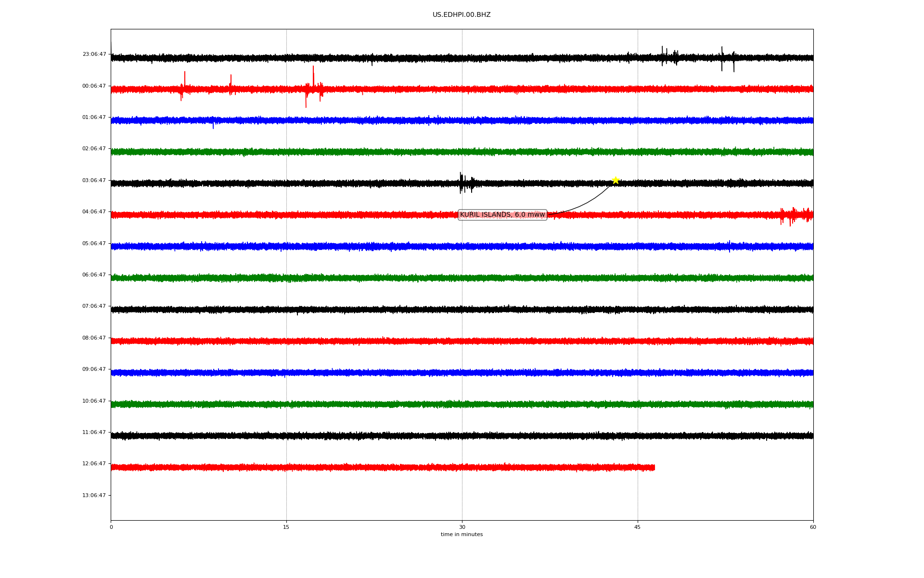Click the 10:06:47 row time label
The image size is (924, 578).
(94, 401)
